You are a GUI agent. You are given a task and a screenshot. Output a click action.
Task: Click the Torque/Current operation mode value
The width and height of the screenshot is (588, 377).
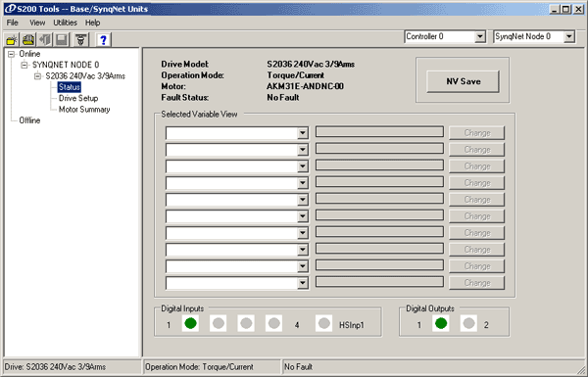pyautogui.click(x=296, y=75)
